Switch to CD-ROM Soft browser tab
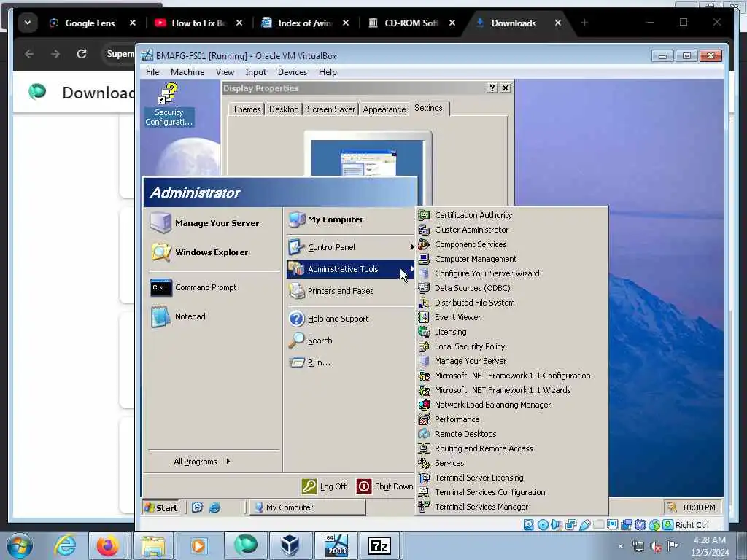This screenshot has width=747, height=560. [x=412, y=23]
